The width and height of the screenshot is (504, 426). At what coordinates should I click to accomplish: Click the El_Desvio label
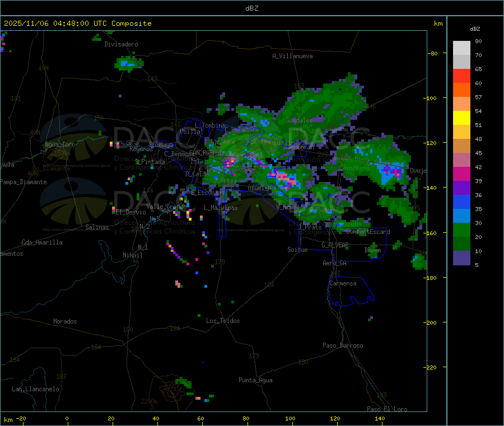click(x=130, y=212)
